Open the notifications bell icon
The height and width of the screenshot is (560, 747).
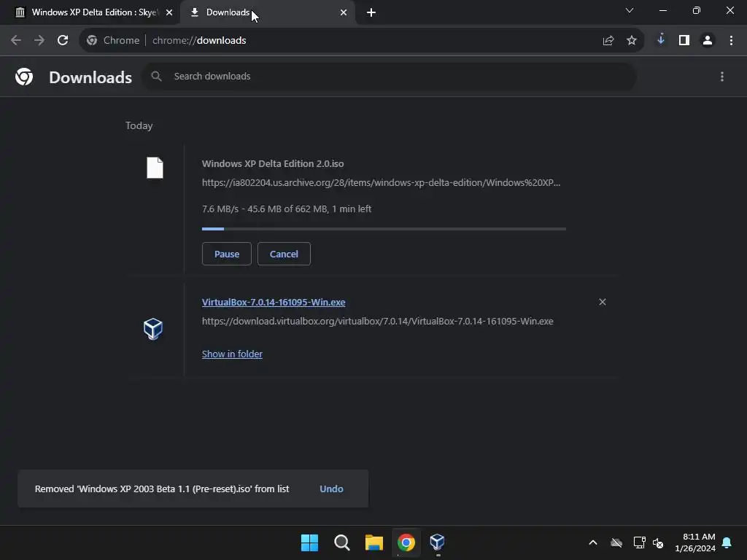[x=727, y=542]
